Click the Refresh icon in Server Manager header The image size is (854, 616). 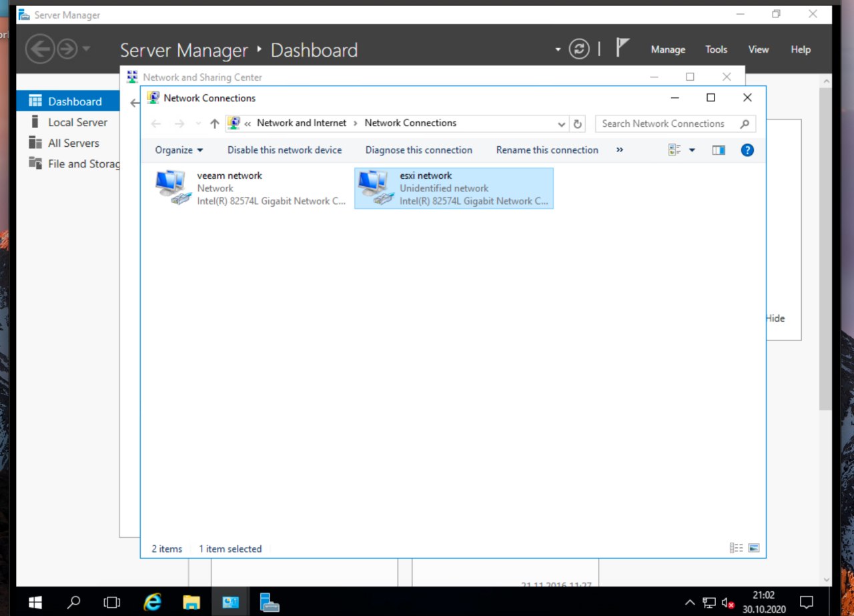[579, 49]
